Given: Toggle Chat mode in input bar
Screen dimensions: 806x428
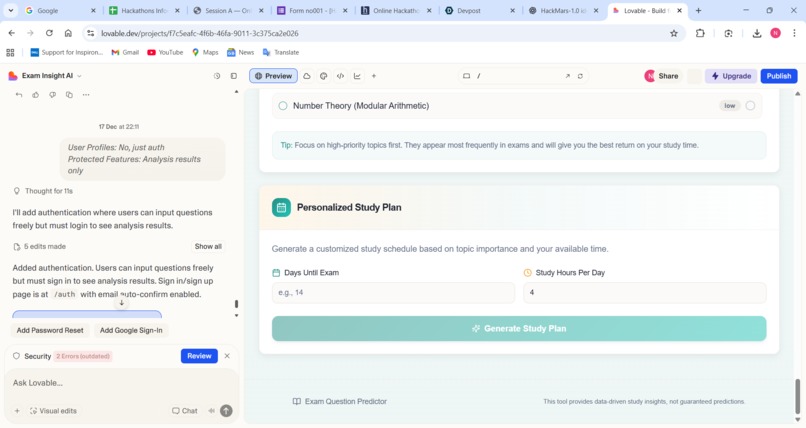Looking at the screenshot, I should [x=185, y=411].
